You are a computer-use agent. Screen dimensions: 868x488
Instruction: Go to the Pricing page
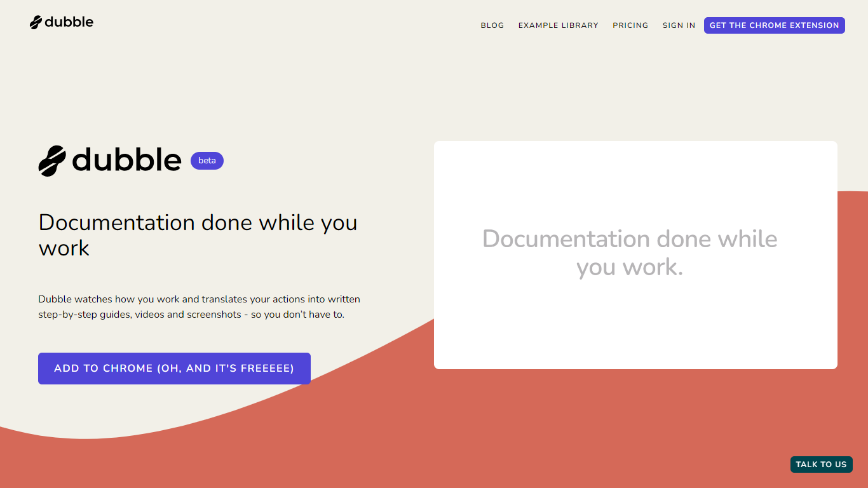click(630, 25)
